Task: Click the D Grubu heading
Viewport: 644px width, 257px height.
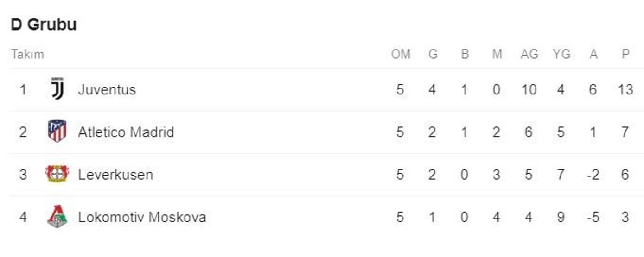Action: point(44,25)
